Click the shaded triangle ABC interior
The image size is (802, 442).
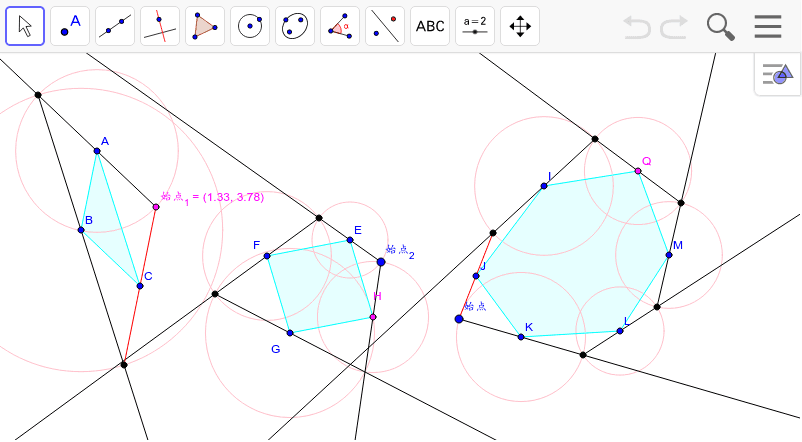point(105,225)
